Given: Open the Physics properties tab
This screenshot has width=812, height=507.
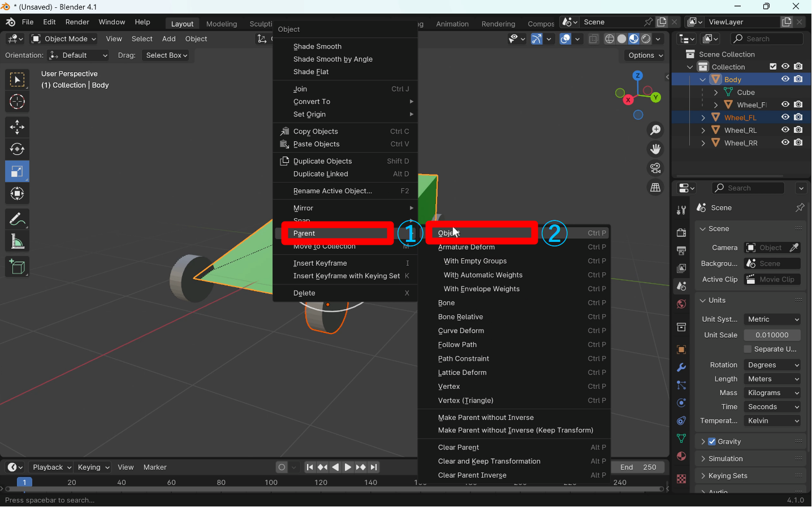Looking at the screenshot, I should tap(681, 403).
